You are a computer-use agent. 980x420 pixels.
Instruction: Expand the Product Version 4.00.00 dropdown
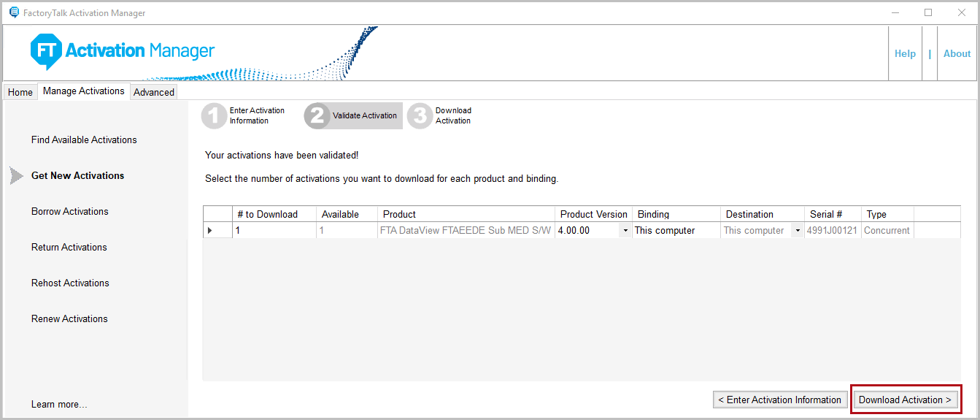625,231
